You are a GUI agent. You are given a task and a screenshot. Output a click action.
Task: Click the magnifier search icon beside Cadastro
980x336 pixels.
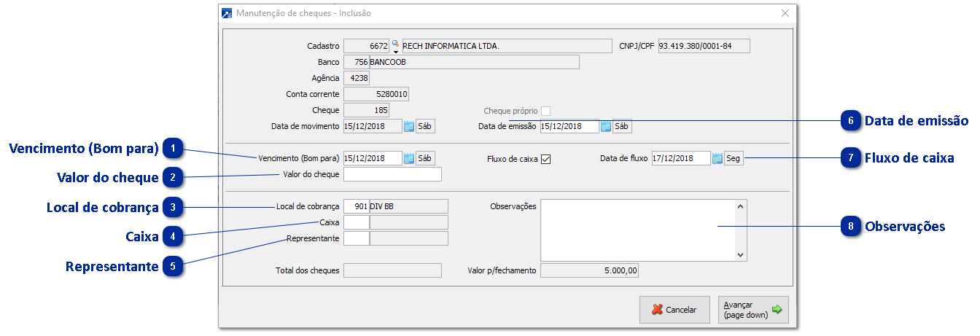coord(396,45)
